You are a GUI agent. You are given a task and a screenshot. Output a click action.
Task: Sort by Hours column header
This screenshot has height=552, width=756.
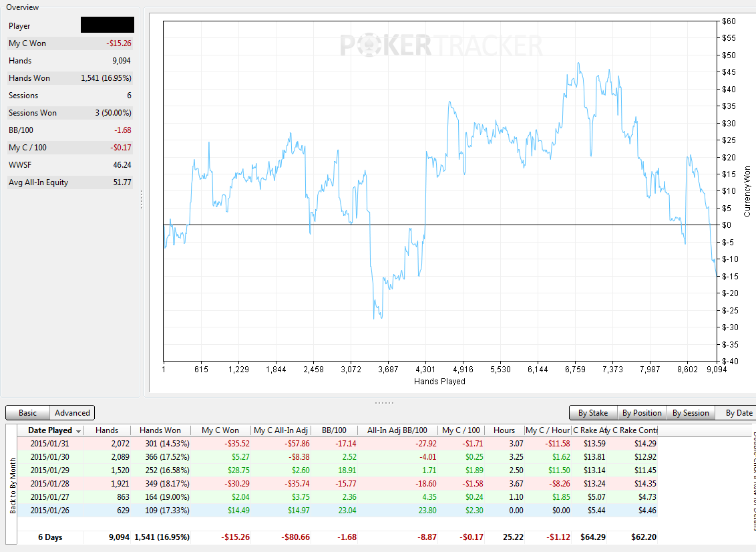[x=504, y=430]
